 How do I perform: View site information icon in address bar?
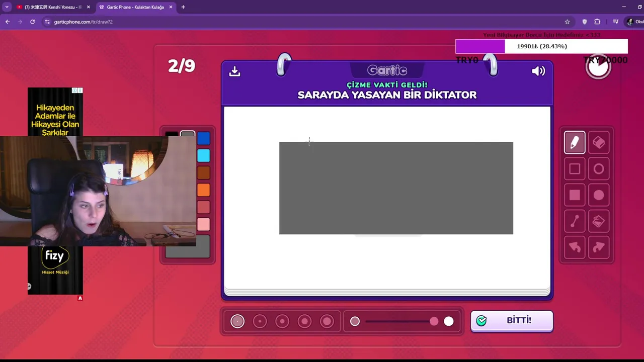click(47, 22)
